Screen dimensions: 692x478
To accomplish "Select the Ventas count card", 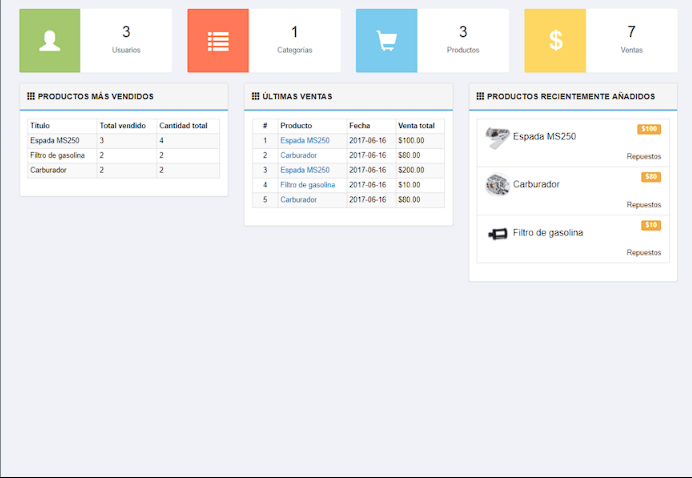I will click(631, 41).
